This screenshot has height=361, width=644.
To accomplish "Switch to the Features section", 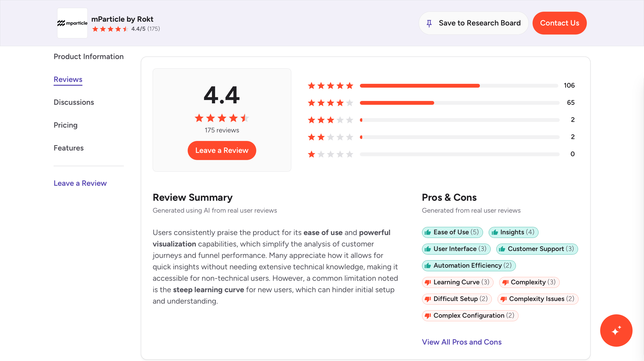I will [x=69, y=148].
